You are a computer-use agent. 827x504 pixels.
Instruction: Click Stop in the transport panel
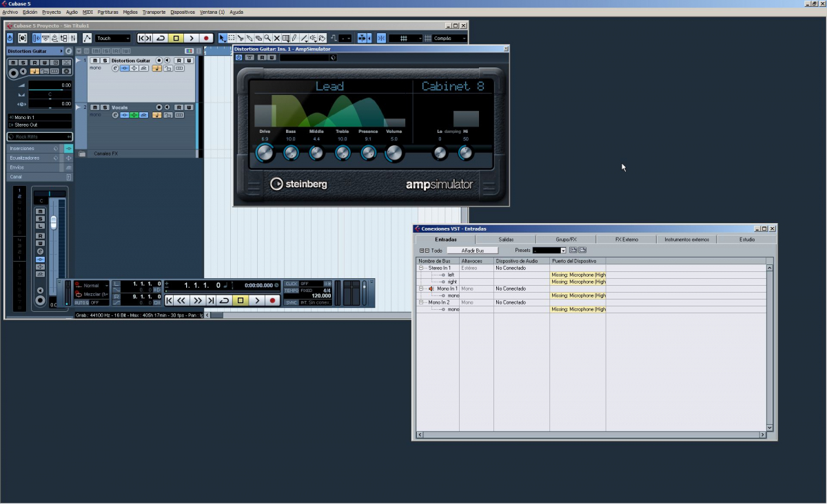tap(241, 300)
